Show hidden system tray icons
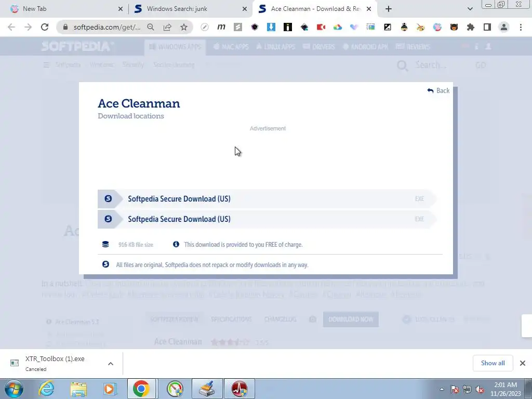Image resolution: width=532 pixels, height=399 pixels. click(x=442, y=389)
